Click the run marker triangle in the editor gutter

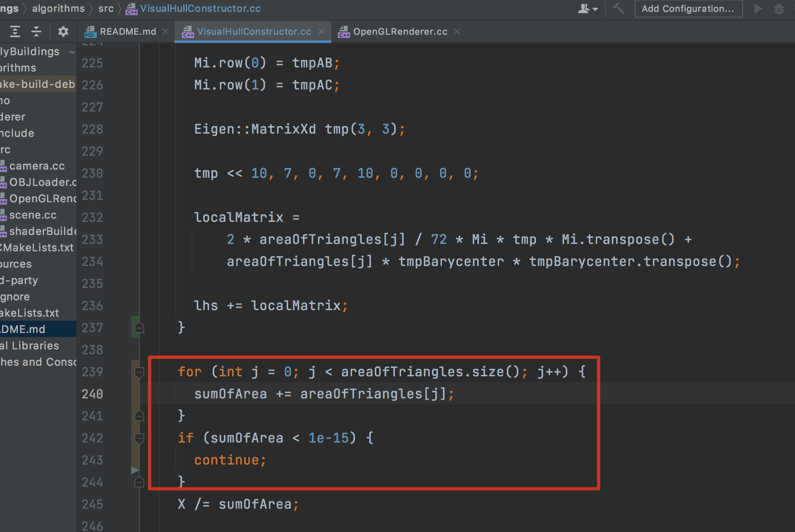[135, 470]
